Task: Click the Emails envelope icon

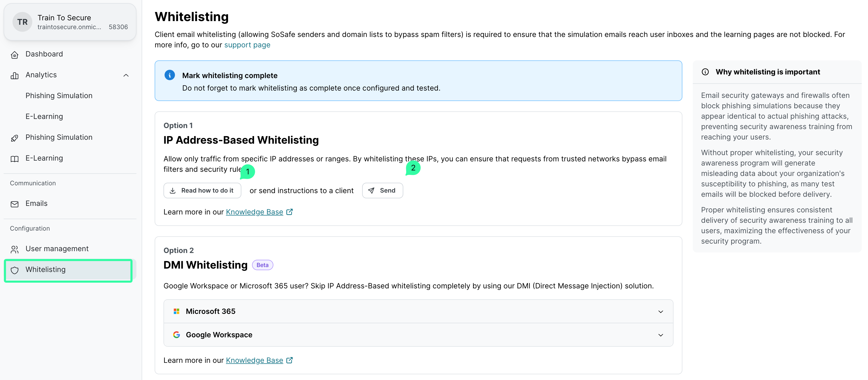Action: coord(15,204)
